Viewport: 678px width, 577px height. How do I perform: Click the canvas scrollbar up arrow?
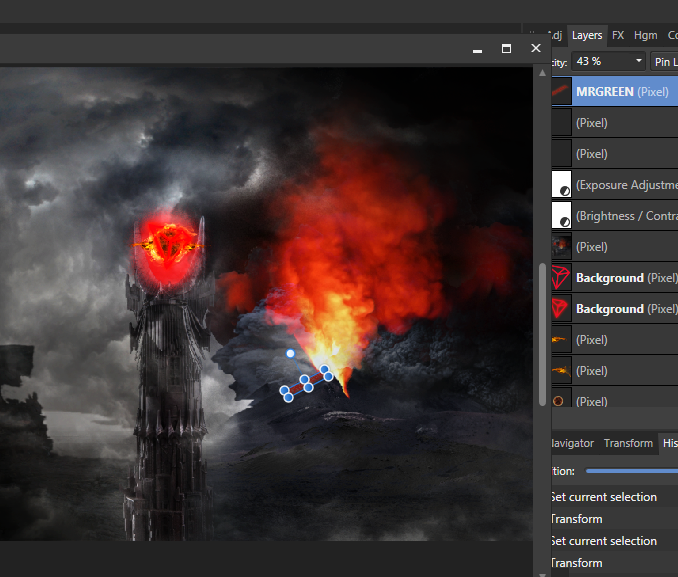(542, 73)
